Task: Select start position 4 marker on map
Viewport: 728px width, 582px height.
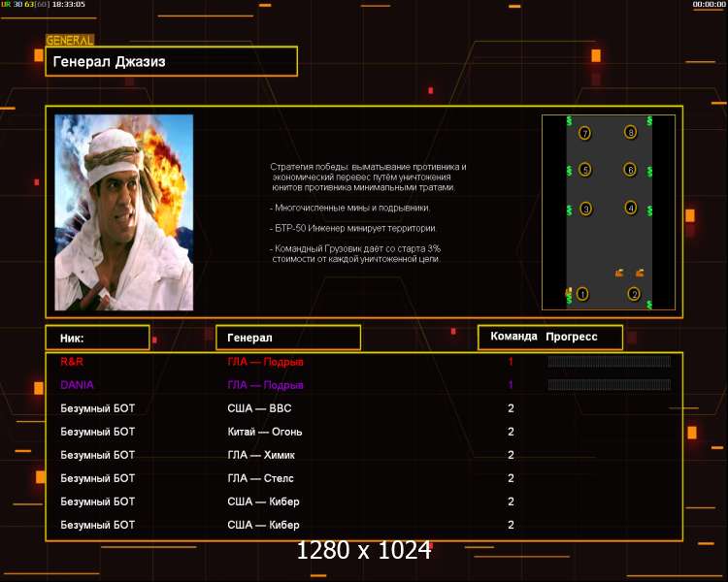Action: point(630,208)
